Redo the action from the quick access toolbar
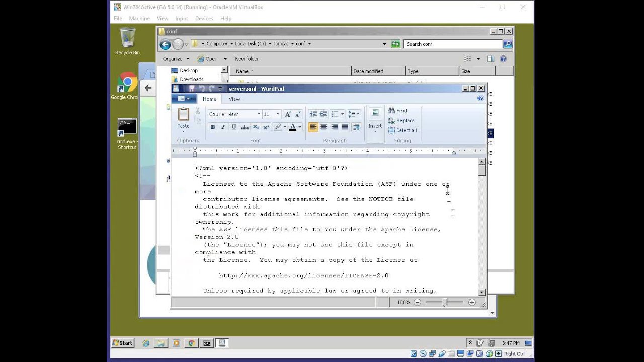The width and height of the screenshot is (644, 362). coord(212,88)
